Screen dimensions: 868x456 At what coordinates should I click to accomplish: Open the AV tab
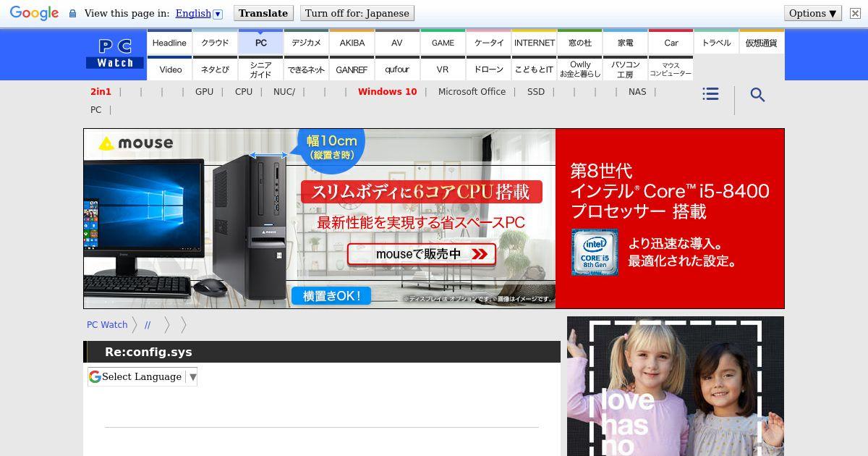397,43
